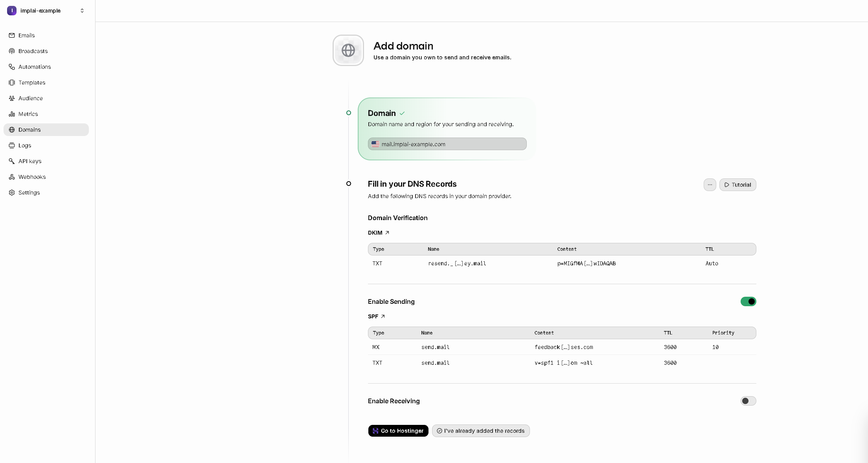Copy DKIM content p=MIGfMA[...]wIDAQAB

587,263
